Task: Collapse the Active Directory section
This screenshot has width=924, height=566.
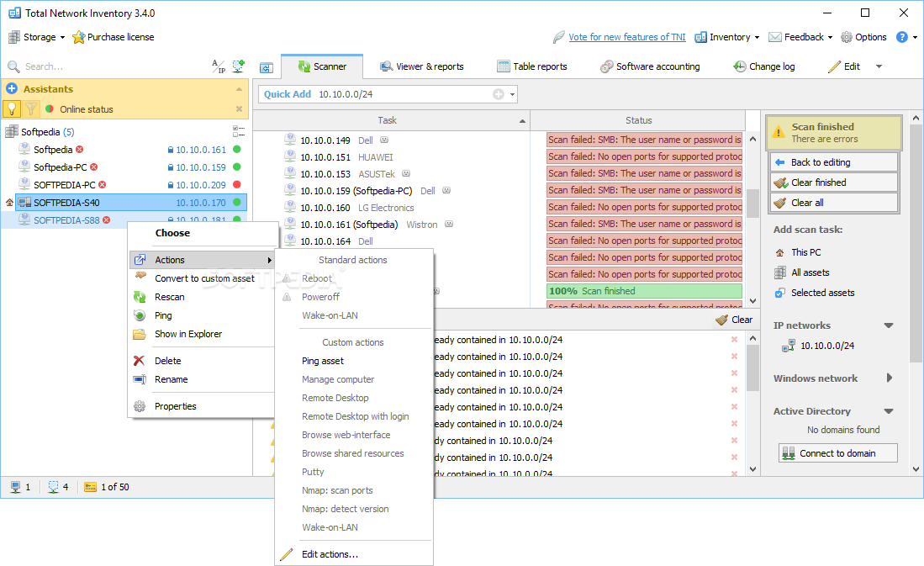Action: (x=889, y=411)
